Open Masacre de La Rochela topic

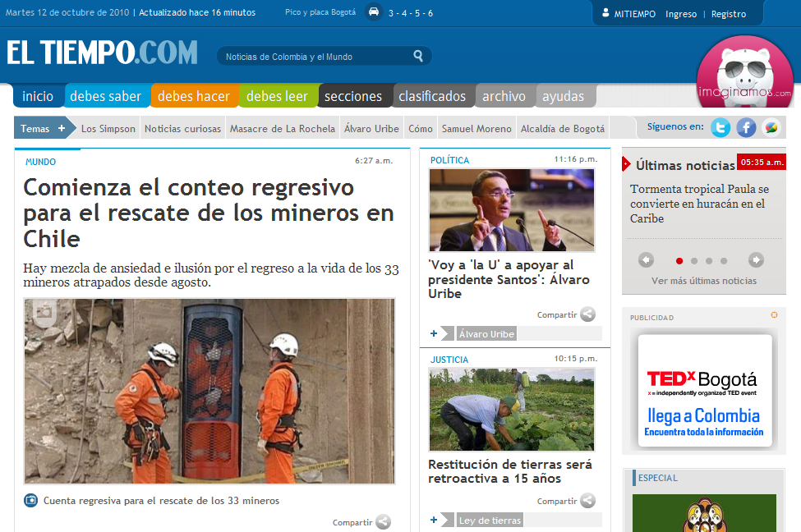[283, 129]
